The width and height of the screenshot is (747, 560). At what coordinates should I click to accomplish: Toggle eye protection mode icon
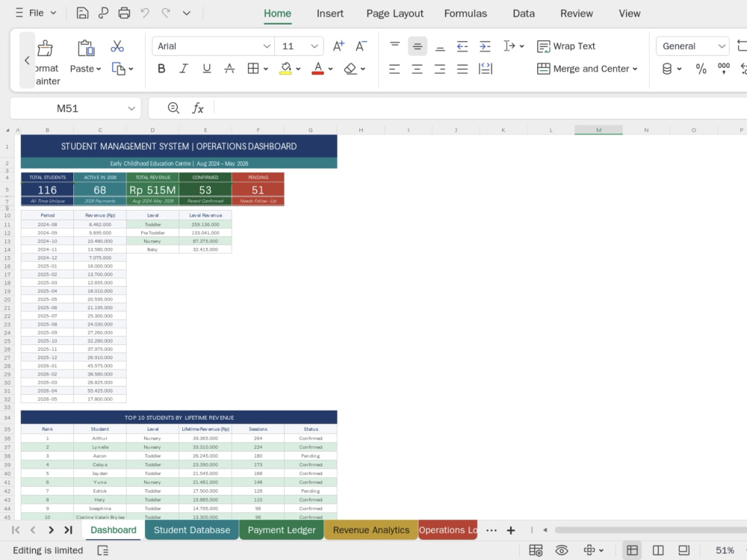coord(562,550)
